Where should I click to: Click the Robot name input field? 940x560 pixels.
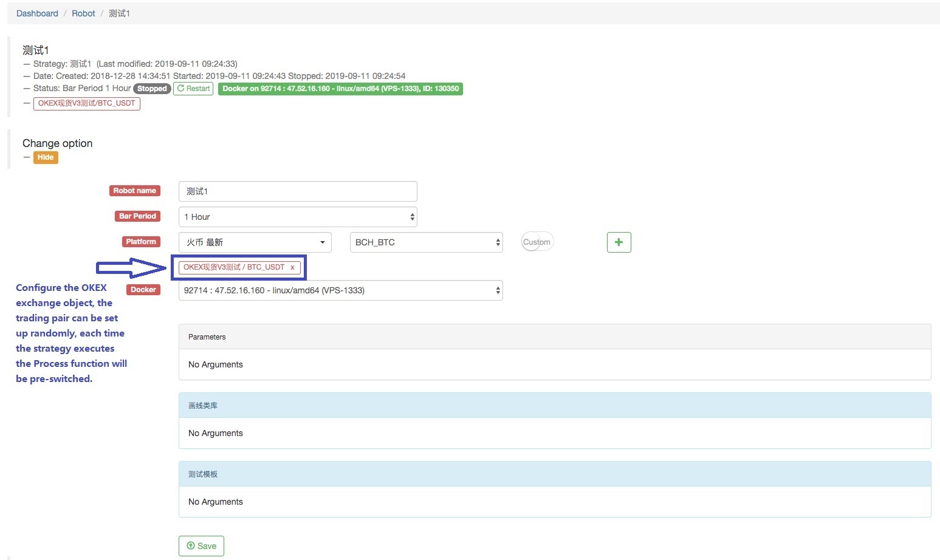[x=298, y=191]
